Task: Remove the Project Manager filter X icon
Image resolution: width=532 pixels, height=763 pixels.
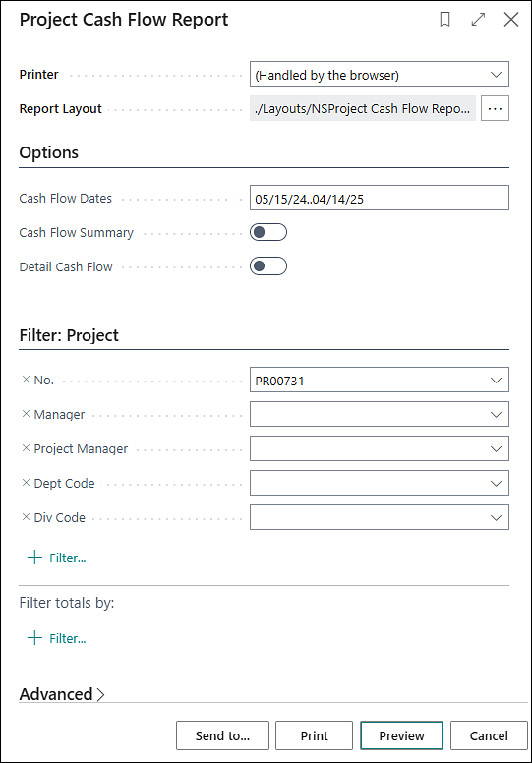Action: 26,448
